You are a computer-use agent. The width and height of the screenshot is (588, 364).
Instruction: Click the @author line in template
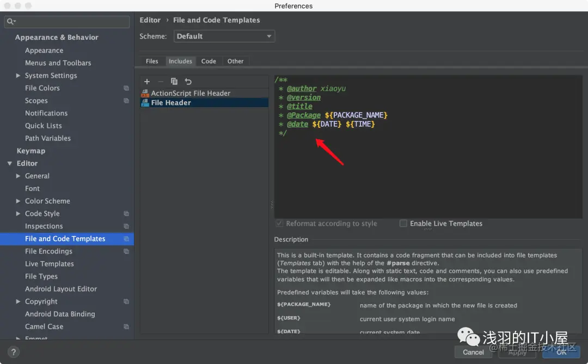[x=313, y=89]
